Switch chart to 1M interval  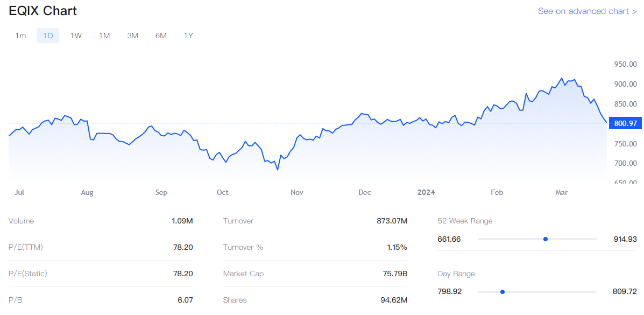click(104, 36)
